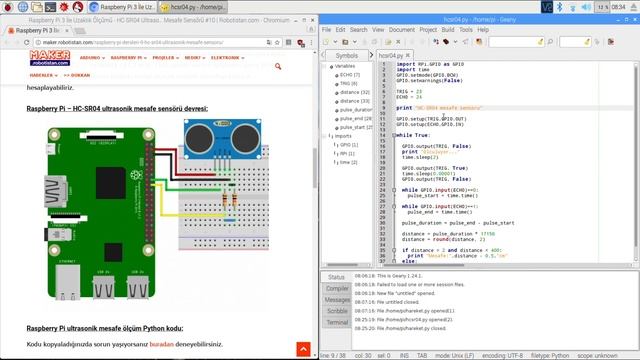Open the Chromium three-dot menu
640x360 pixels.
[311, 42]
